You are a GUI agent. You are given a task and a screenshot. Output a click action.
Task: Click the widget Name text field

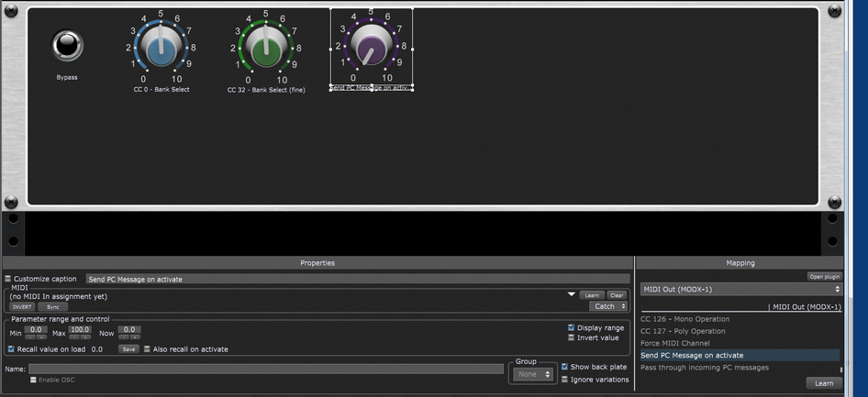(x=266, y=369)
